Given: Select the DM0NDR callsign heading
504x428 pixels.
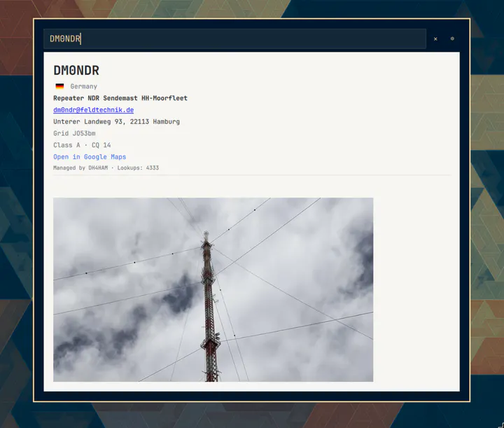Looking at the screenshot, I should click(x=76, y=71).
